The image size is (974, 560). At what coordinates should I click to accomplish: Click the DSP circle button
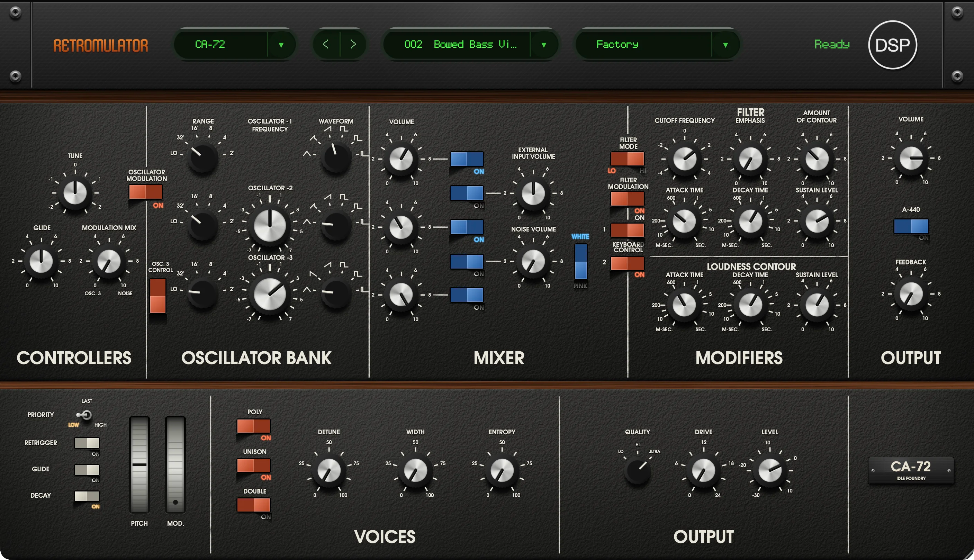coord(892,45)
